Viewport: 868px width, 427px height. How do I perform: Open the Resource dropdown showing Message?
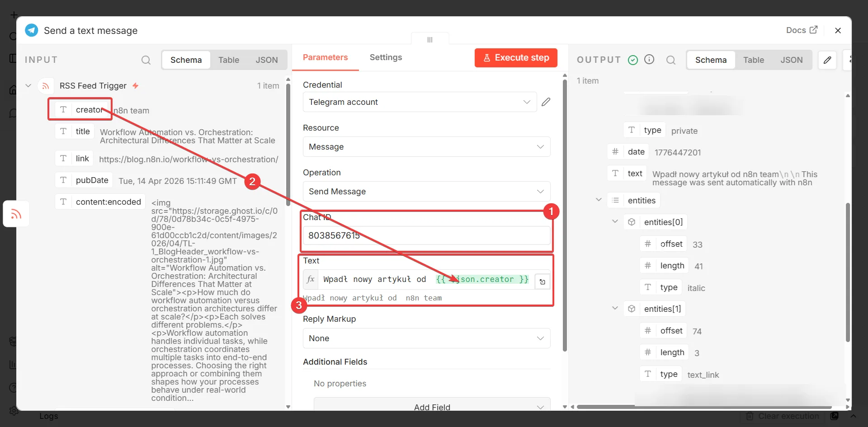pos(426,147)
